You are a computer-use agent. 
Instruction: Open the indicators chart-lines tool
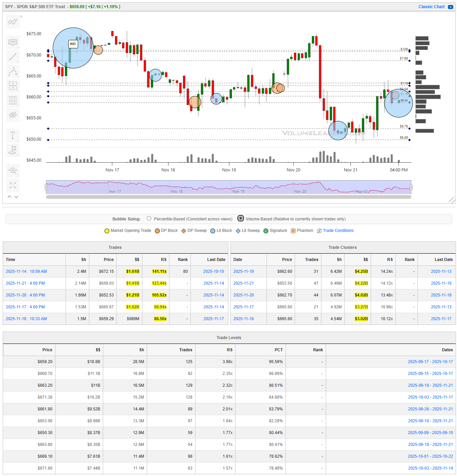[13, 22]
